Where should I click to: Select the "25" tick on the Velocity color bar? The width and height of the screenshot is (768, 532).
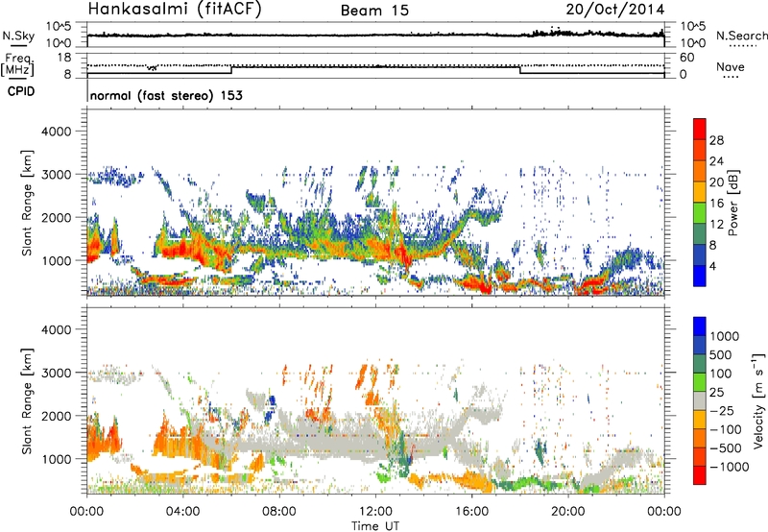pyautogui.click(x=716, y=392)
